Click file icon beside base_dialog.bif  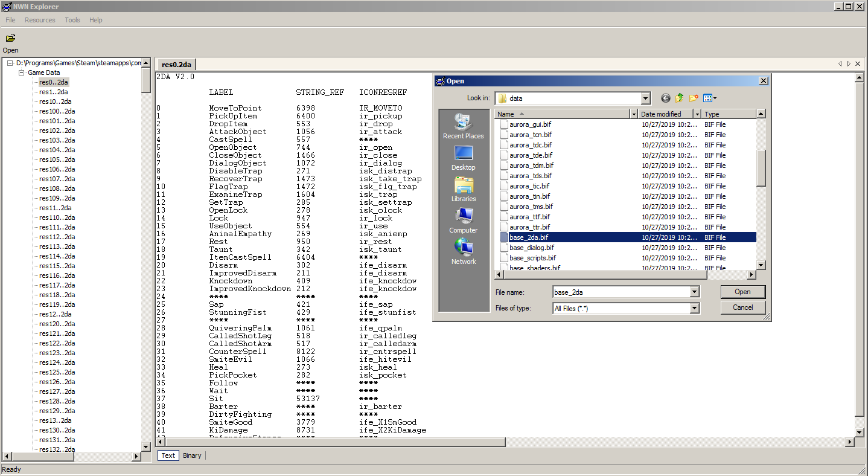click(504, 248)
